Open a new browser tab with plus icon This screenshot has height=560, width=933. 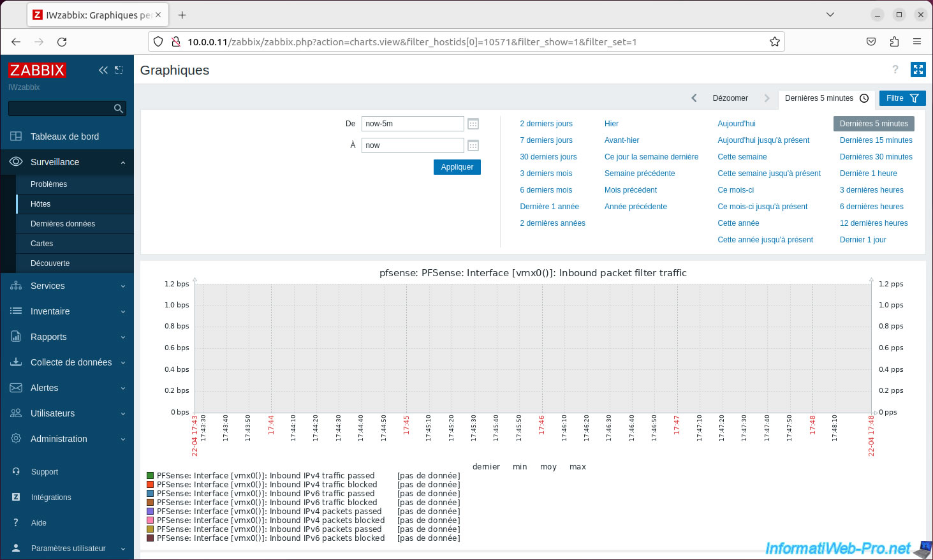click(x=182, y=15)
